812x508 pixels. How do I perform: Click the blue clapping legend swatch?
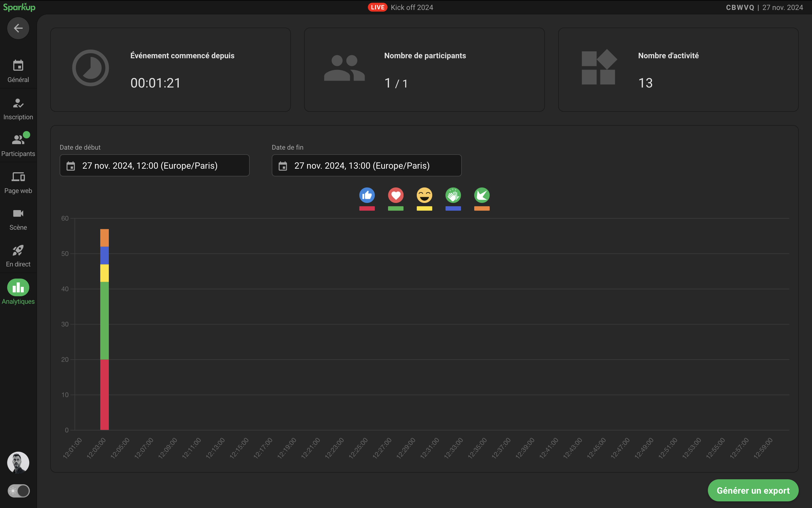pos(453,208)
